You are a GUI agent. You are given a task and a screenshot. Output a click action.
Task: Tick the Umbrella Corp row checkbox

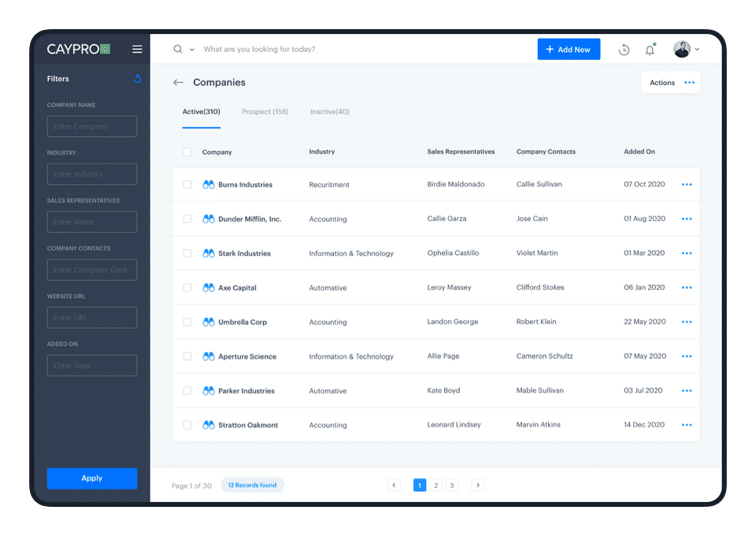pyautogui.click(x=187, y=322)
